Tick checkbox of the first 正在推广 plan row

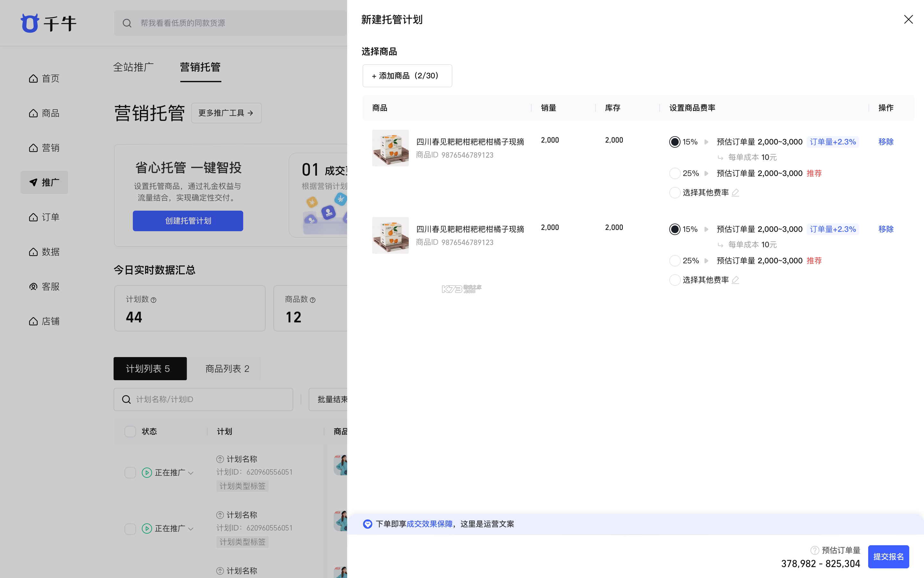click(x=130, y=473)
